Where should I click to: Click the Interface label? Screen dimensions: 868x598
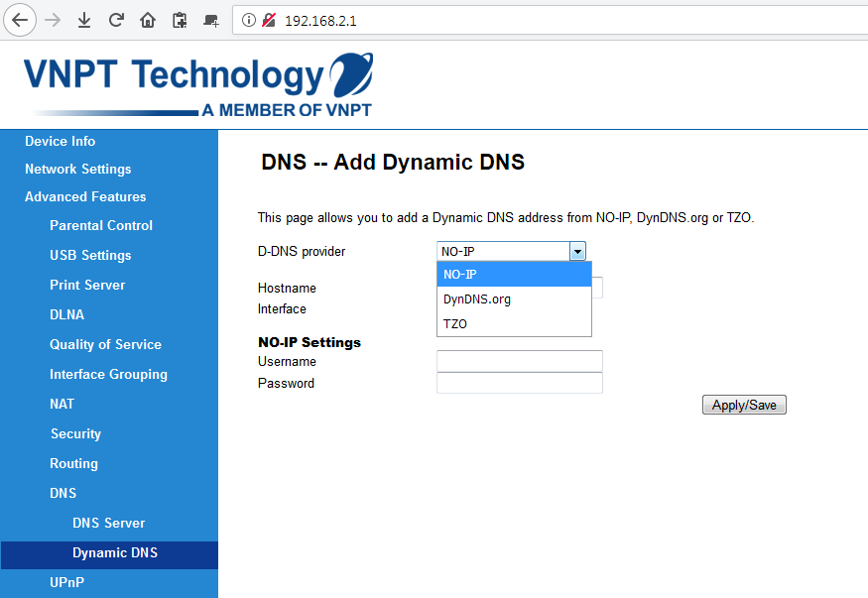[x=282, y=308]
